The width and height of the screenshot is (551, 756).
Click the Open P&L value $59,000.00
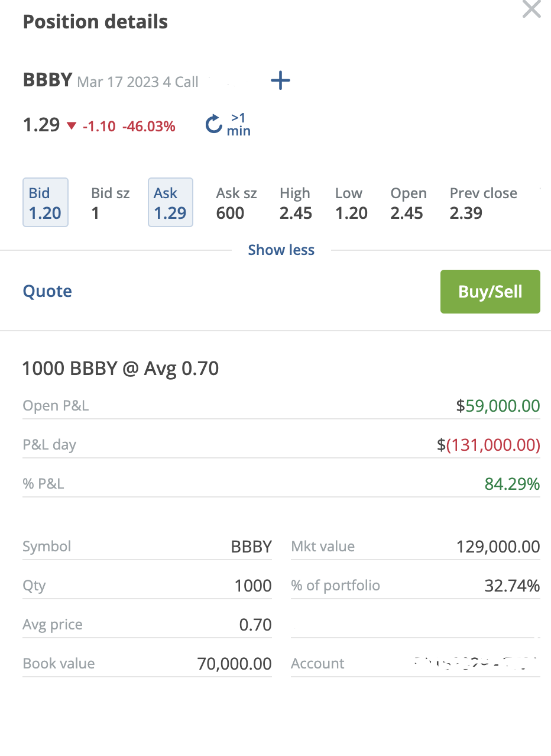tap(498, 406)
